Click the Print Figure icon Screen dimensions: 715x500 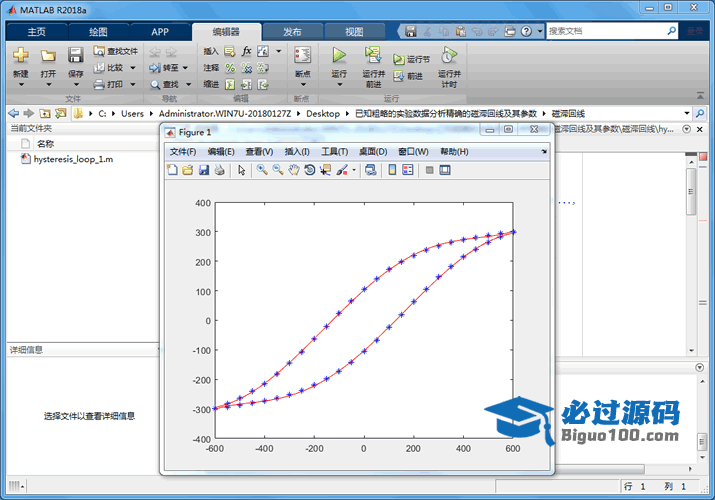(x=219, y=170)
